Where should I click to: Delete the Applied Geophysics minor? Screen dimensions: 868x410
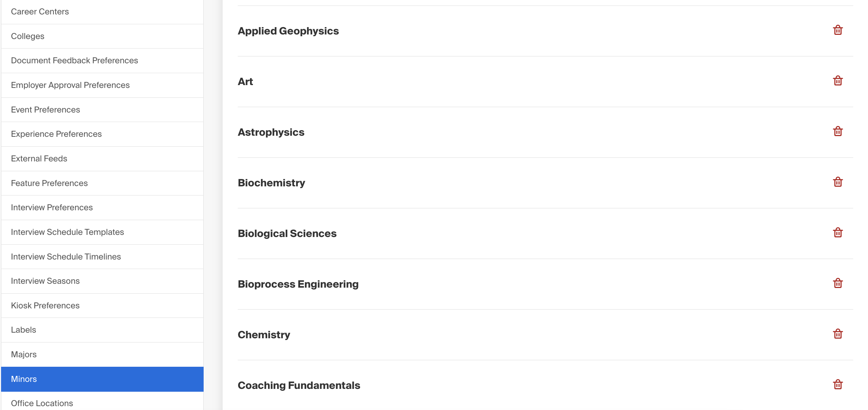838,30
